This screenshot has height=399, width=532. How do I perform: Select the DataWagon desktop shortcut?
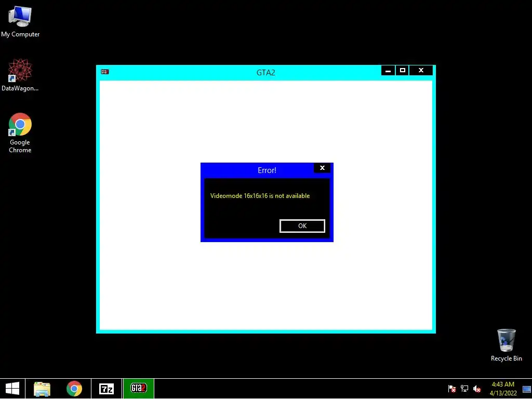[x=20, y=75]
